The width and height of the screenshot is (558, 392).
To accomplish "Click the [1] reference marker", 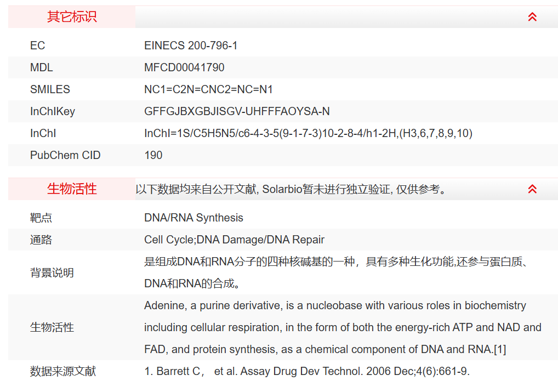I will 500,349.
